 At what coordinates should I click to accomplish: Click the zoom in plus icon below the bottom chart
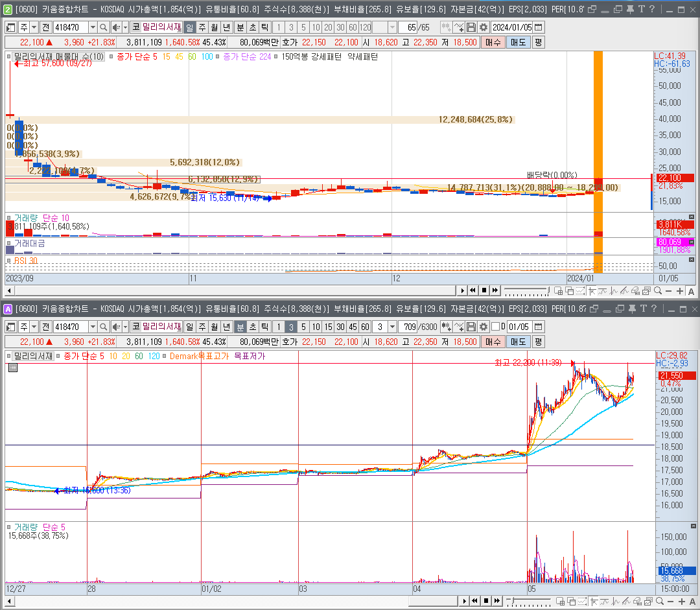(681, 602)
